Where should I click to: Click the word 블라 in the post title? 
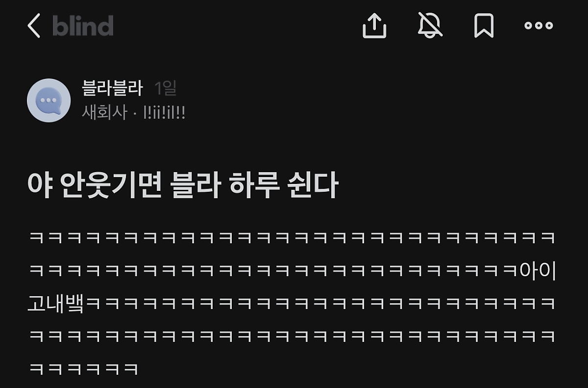click(x=196, y=186)
